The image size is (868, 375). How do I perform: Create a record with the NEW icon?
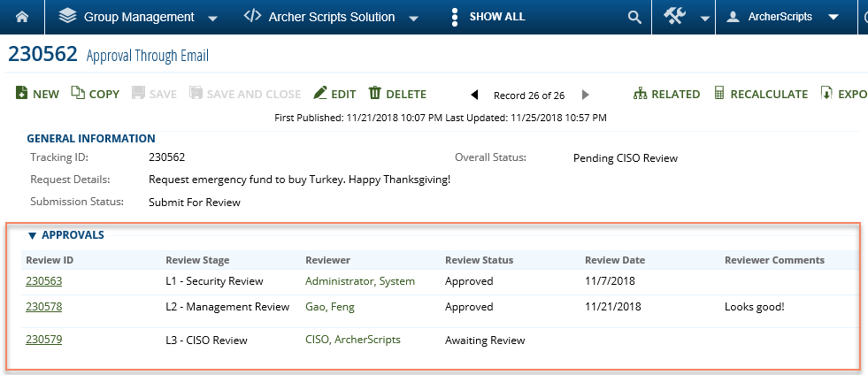coord(21,94)
